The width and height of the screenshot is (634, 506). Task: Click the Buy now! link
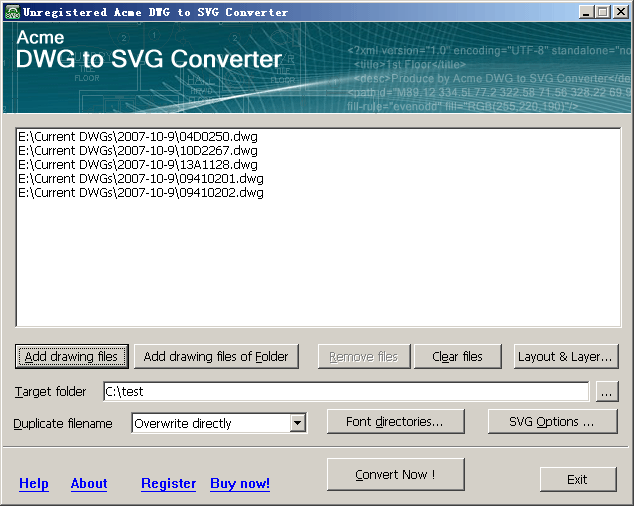240,484
